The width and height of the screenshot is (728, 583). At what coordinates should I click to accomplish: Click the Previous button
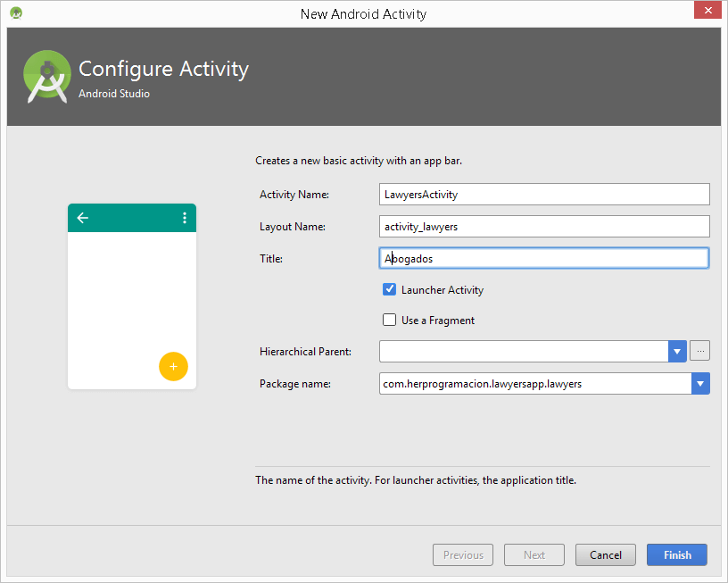coord(463,554)
